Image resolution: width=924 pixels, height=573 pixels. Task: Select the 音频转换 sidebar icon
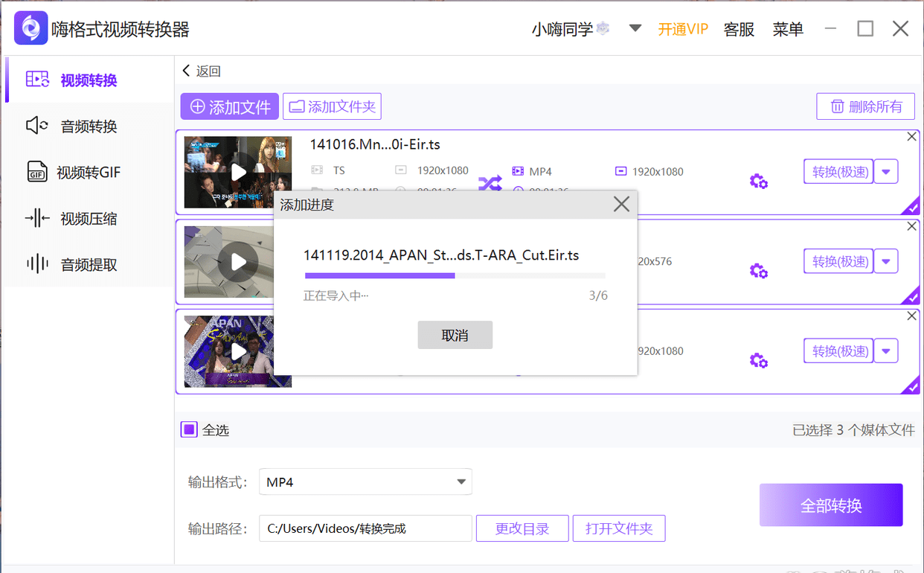point(36,126)
